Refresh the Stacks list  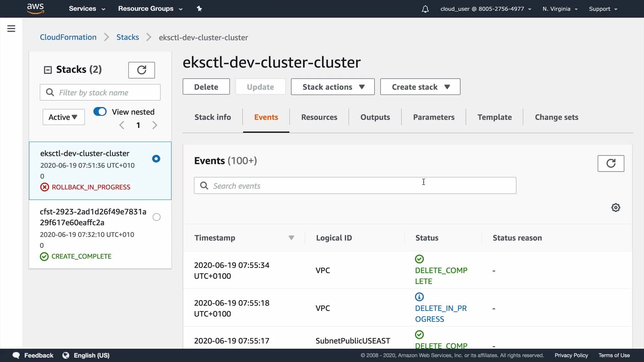click(142, 70)
